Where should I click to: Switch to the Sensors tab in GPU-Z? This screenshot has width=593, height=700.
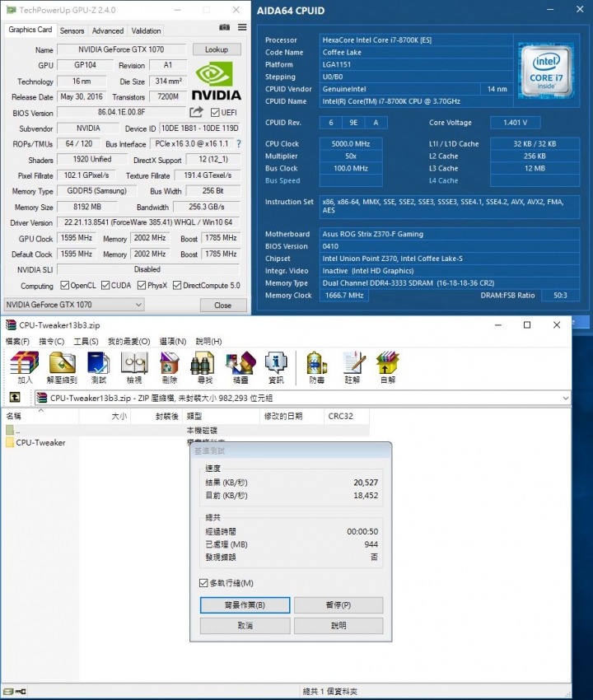tap(72, 30)
